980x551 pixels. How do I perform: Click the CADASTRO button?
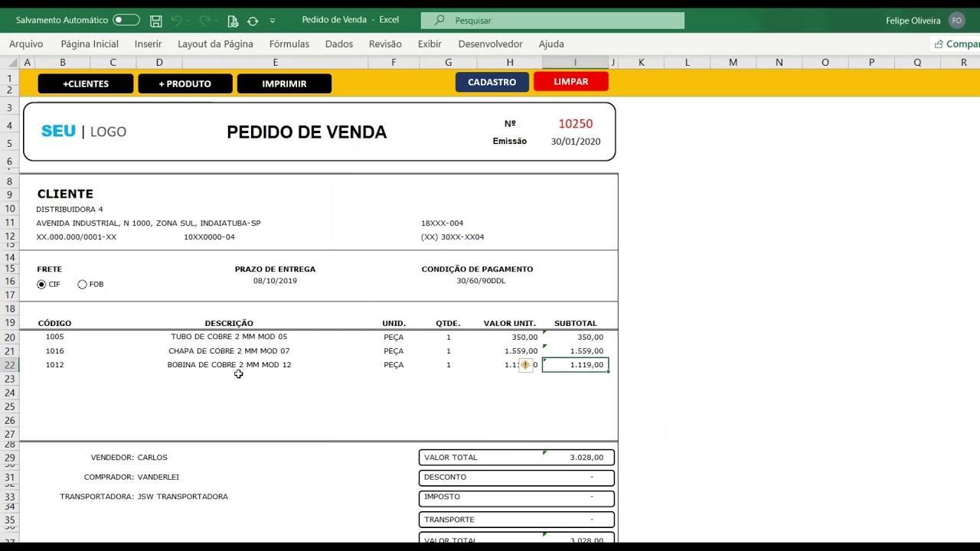pos(492,82)
